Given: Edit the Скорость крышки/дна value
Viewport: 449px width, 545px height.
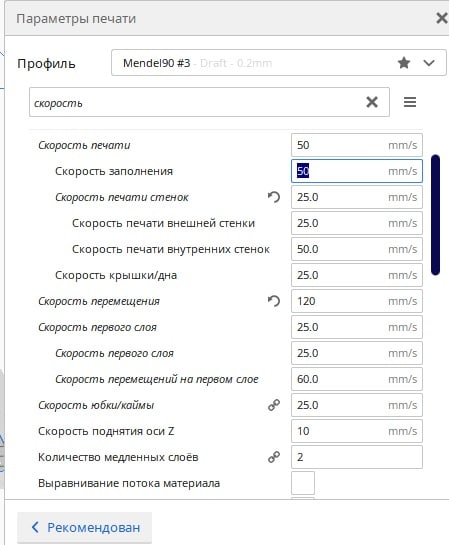Looking at the screenshot, I should pyautogui.click(x=357, y=275).
